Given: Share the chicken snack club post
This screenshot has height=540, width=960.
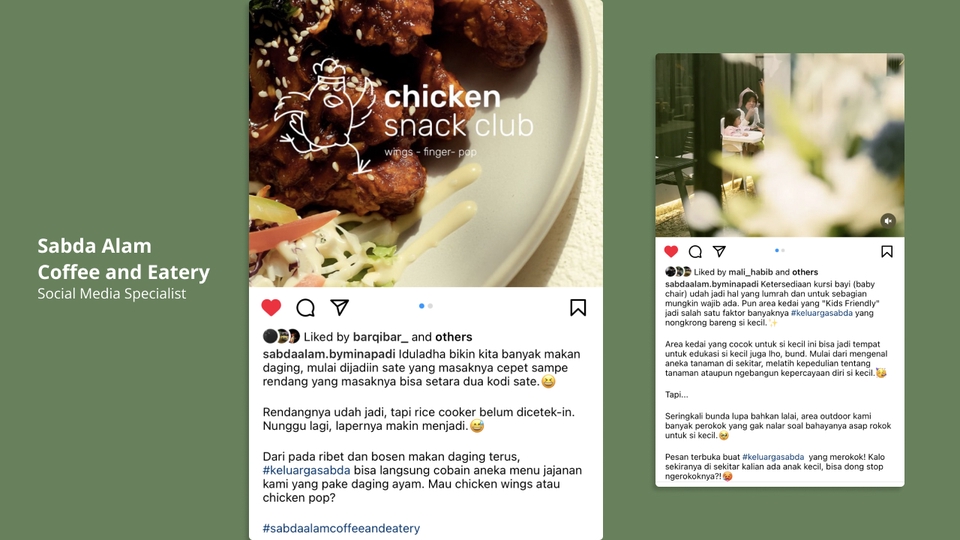Looking at the screenshot, I should pyautogui.click(x=340, y=307).
